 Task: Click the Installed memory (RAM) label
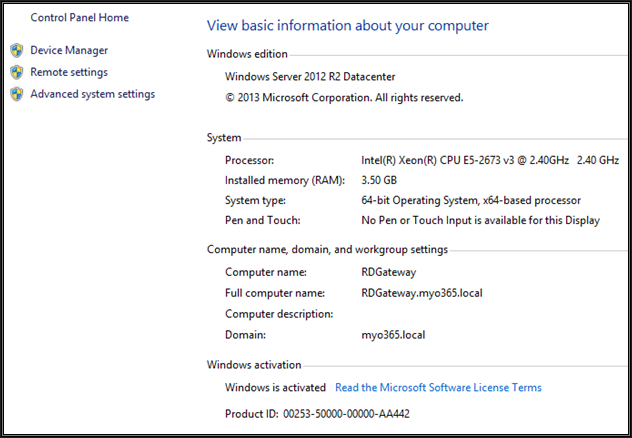tap(285, 180)
